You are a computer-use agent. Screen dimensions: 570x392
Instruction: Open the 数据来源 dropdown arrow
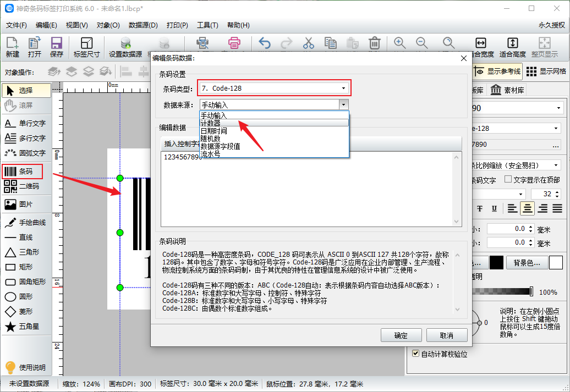pos(343,105)
